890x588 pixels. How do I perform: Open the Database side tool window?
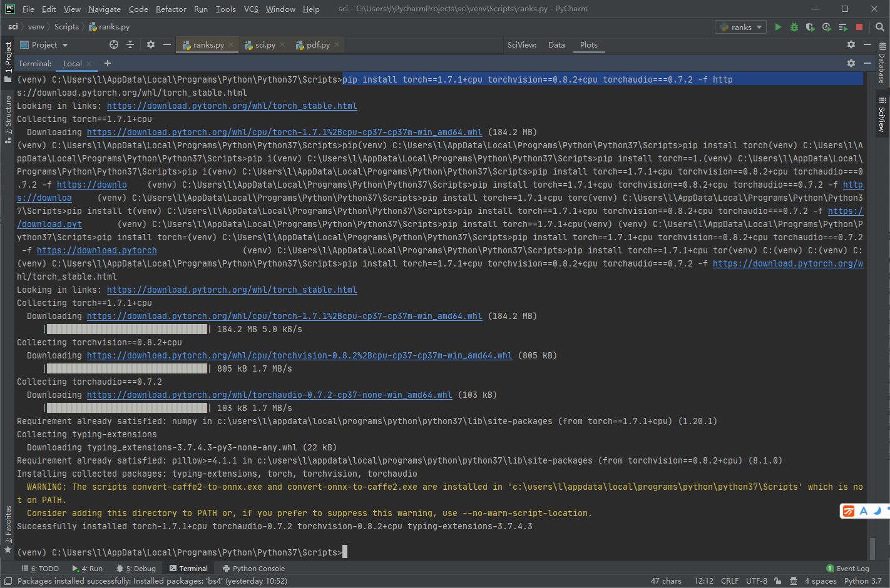tap(882, 63)
